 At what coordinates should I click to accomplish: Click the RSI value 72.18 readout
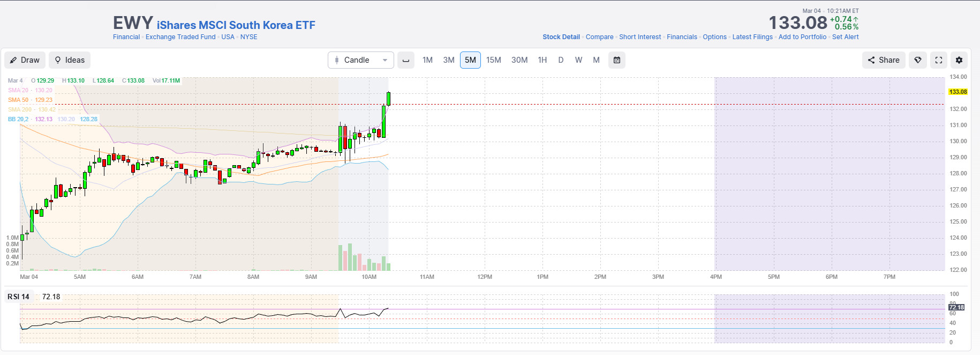coord(51,297)
